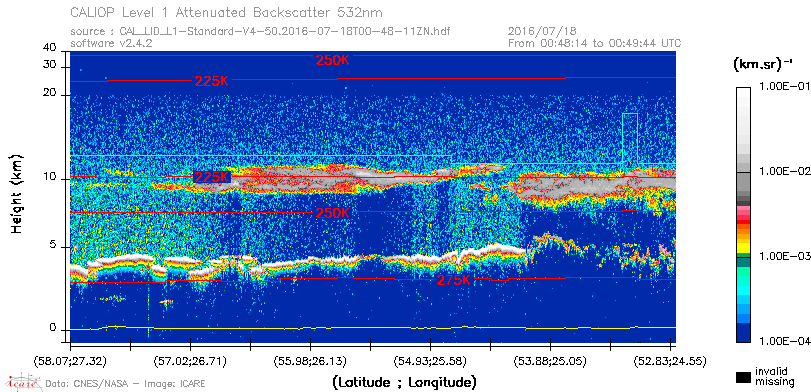
Task: Click the '(Latitude ; Longitude)' axis title
Action: (x=404, y=383)
